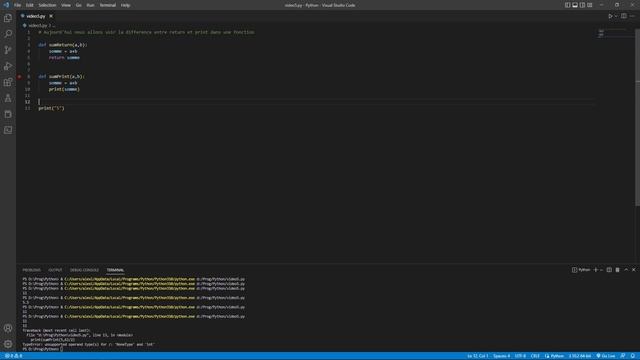Click the TypeError line in terminal
The image size is (640, 360).
(89, 344)
